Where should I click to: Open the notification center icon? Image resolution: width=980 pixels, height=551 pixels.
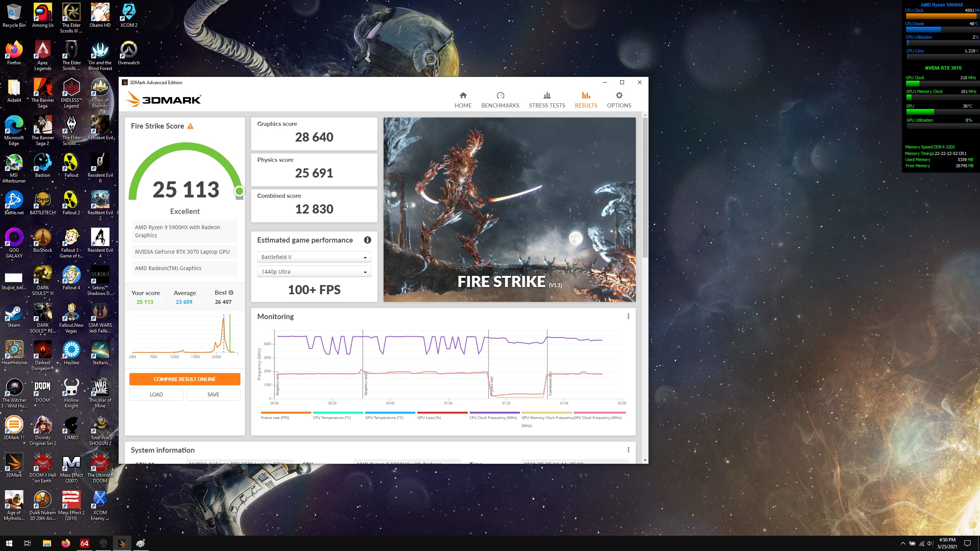pyautogui.click(x=967, y=543)
